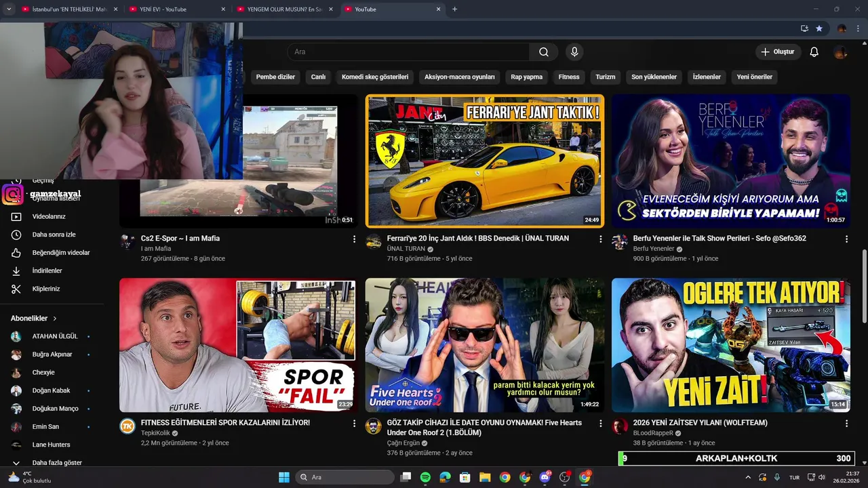868x488 pixels.
Task: Expand the Abonelikler section chevron
Action: pos(55,319)
